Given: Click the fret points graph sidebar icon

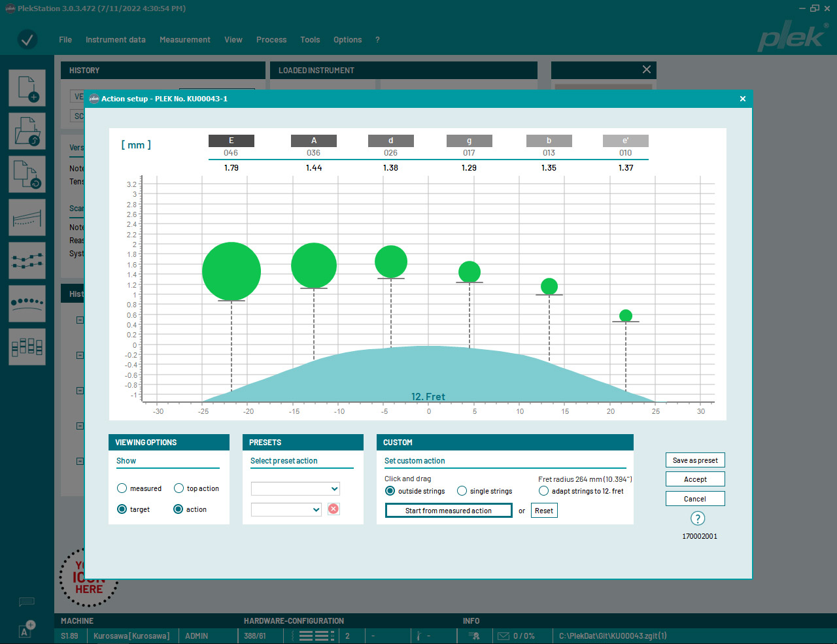Looking at the screenshot, I should [27, 260].
